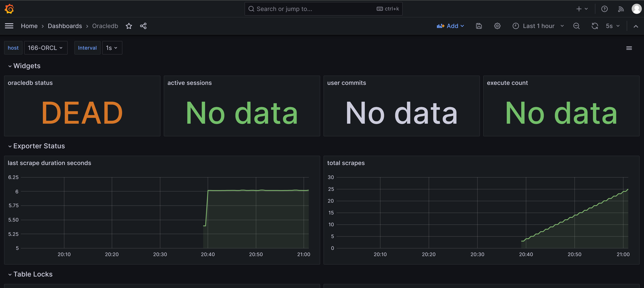Open the 166-ORCL host dropdown
The width and height of the screenshot is (644, 288).
point(46,48)
